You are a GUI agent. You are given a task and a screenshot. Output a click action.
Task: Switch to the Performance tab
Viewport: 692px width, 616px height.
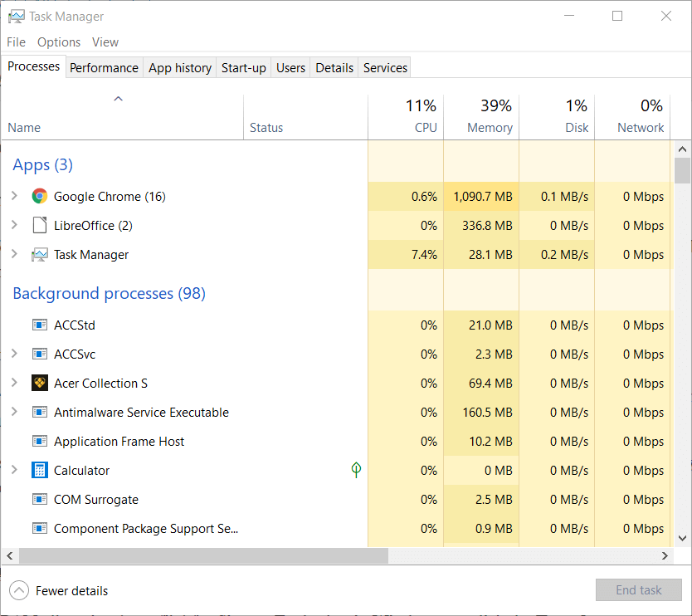tap(105, 67)
